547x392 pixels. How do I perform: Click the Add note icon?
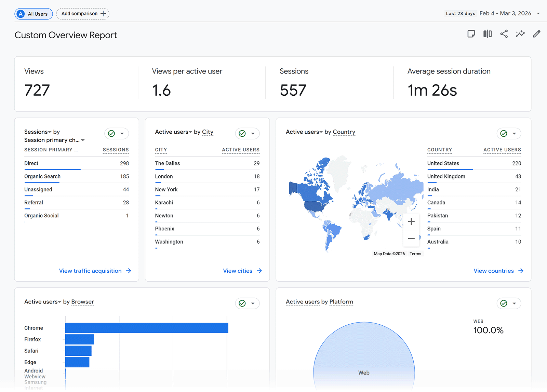[471, 34]
